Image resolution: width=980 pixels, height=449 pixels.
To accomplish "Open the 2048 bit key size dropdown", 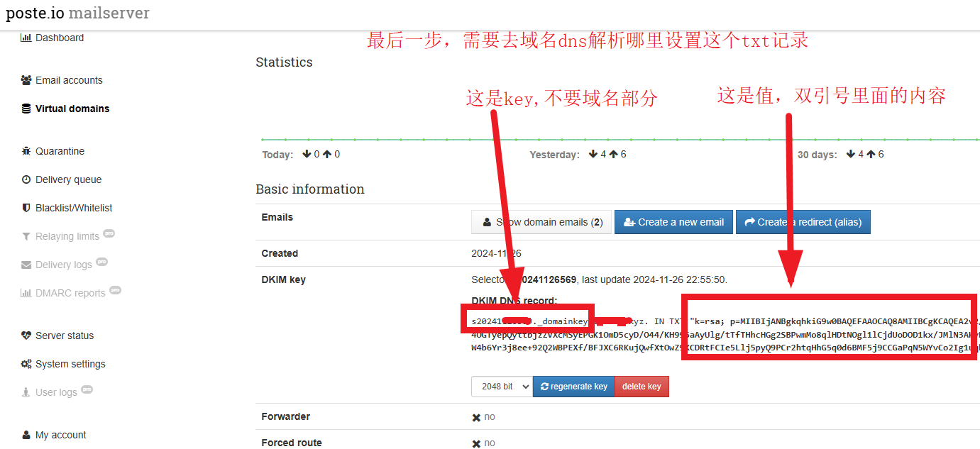I will [502, 387].
